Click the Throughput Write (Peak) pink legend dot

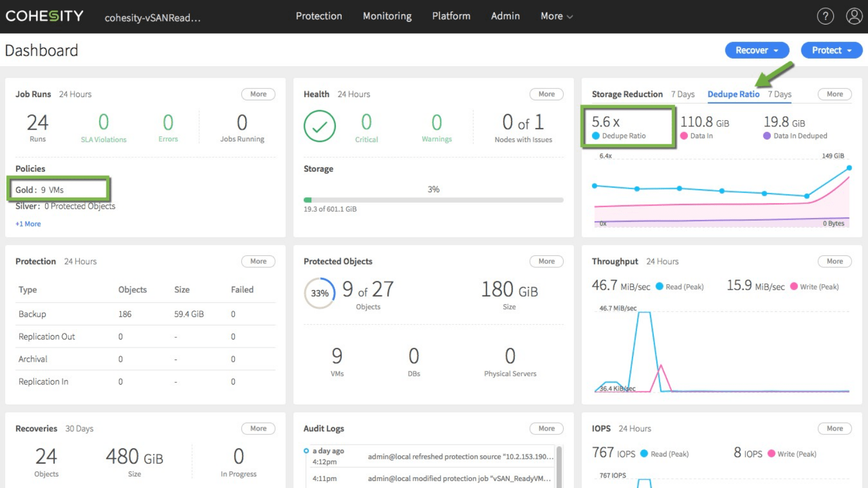[794, 286]
